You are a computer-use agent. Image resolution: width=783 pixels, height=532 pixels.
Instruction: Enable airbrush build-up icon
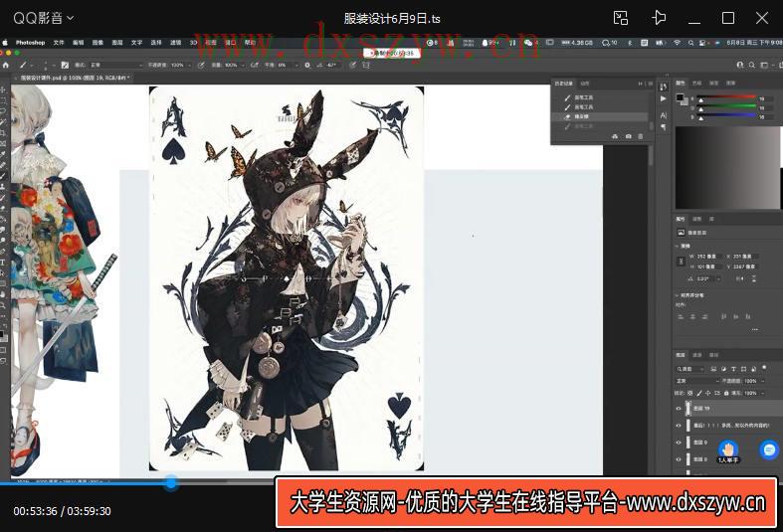[x=255, y=65]
